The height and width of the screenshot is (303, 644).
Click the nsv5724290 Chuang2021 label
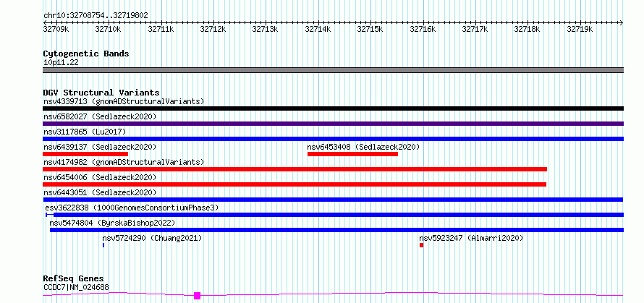tap(152, 238)
